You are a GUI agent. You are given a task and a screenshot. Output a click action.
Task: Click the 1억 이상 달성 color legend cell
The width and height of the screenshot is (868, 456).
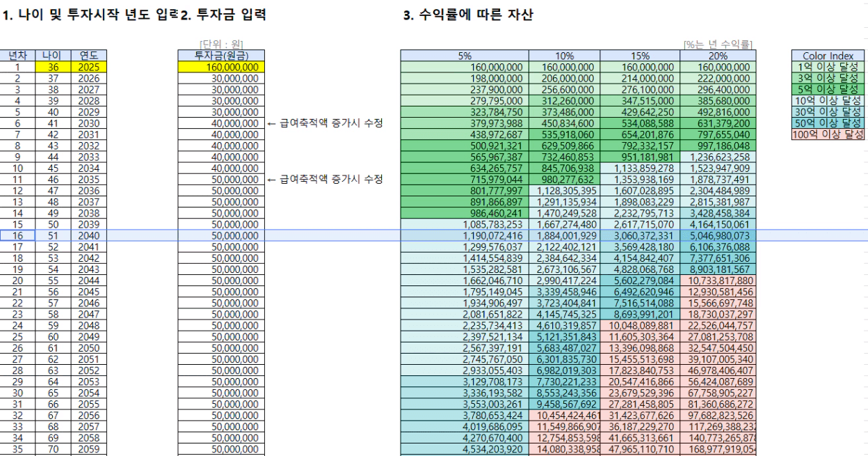(829, 68)
